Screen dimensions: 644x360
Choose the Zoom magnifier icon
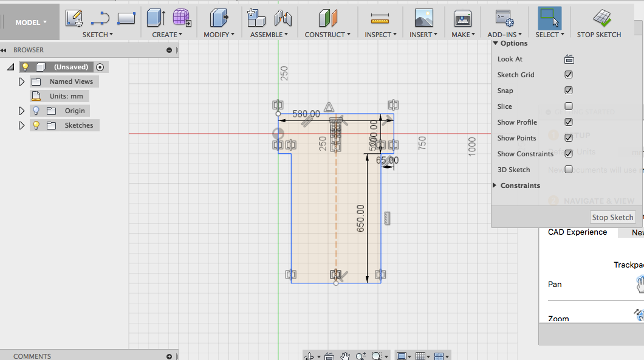click(x=361, y=356)
